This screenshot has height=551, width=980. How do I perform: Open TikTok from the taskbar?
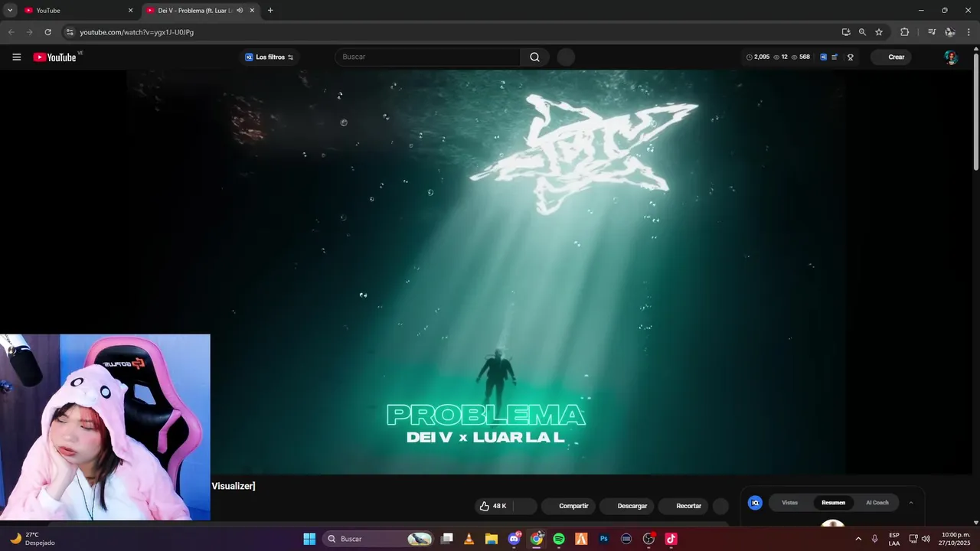click(671, 539)
